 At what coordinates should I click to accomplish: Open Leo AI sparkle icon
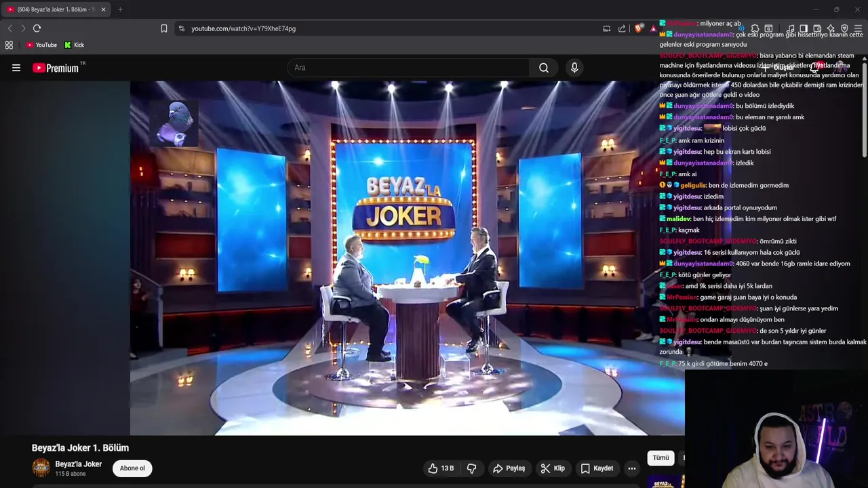(x=831, y=28)
